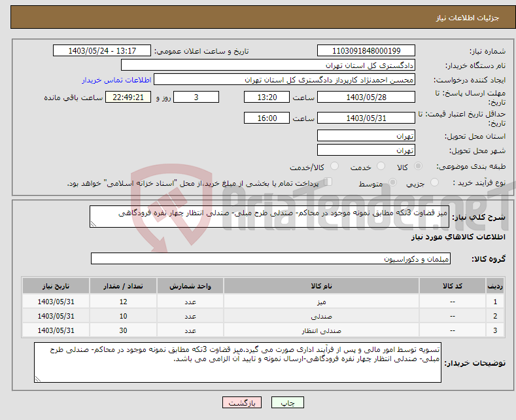The image size is (516, 420).
Task: Click the resize handle of description box
Action: [x=94, y=224]
